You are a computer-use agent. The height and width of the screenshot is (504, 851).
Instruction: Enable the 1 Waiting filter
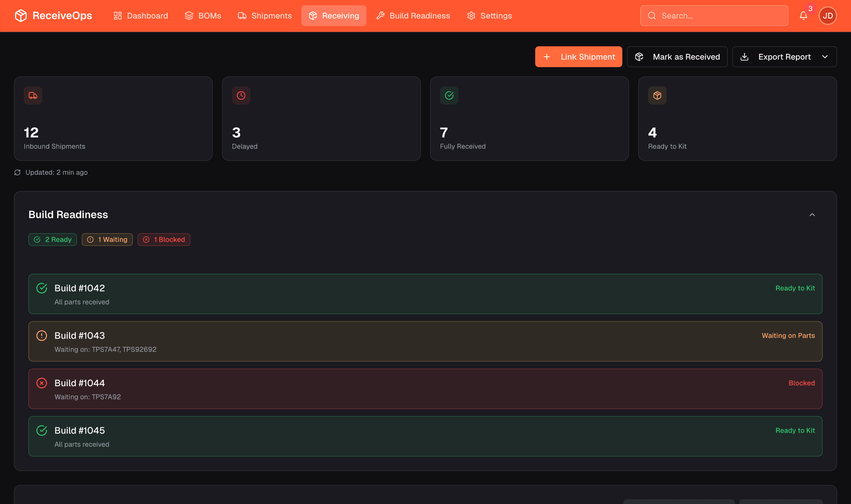(107, 240)
